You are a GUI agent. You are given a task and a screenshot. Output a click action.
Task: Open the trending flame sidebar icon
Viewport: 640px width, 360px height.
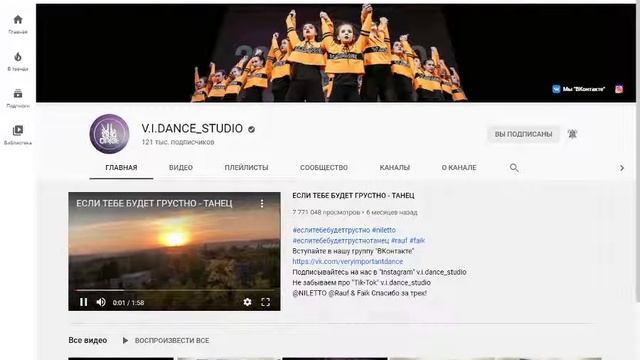pos(18,61)
